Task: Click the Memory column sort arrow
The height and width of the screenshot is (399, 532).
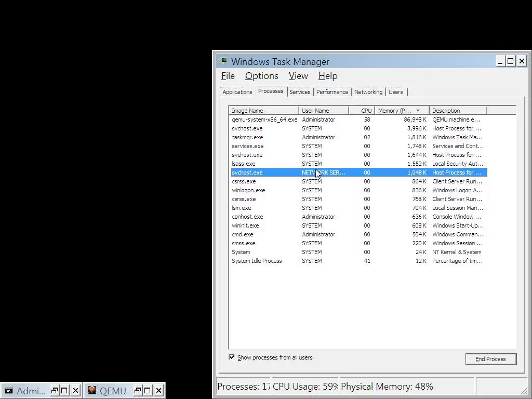Action: (418, 111)
